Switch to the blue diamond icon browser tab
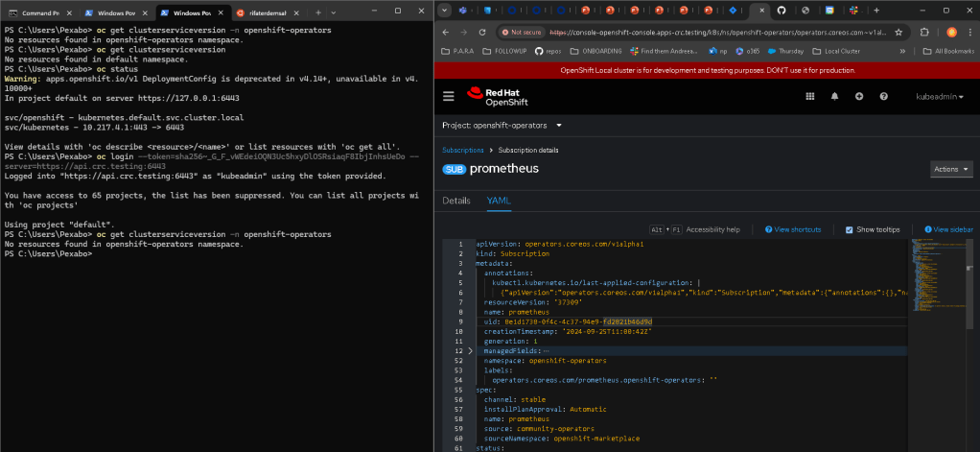This screenshot has height=452, width=980. [x=734, y=11]
